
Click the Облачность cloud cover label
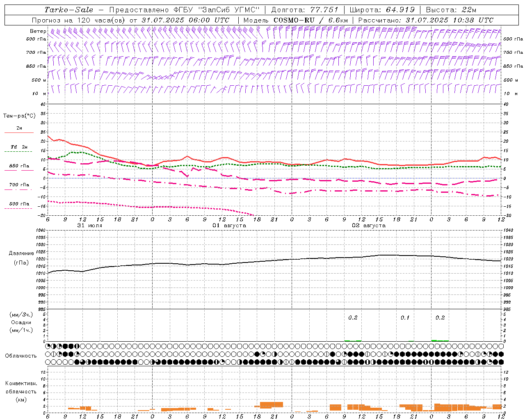(x=21, y=356)
